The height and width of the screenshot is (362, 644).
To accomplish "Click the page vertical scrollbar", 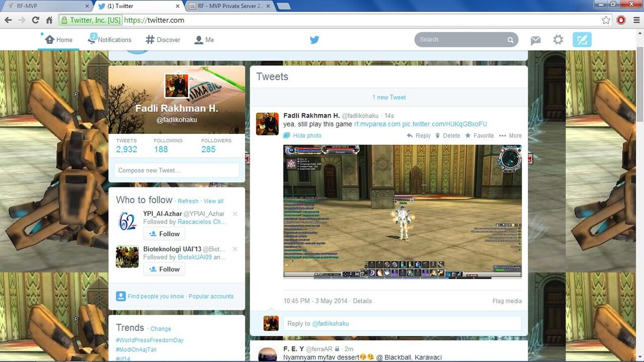I will 639,84.
